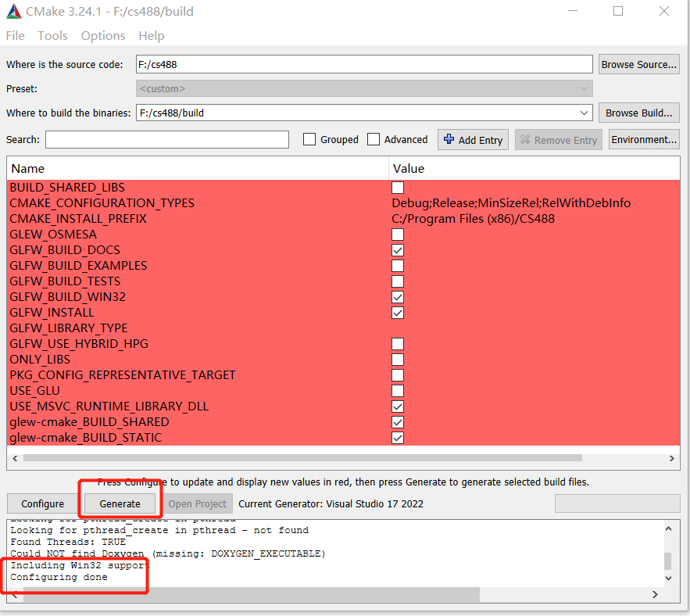Enable BUILD_SHARED_LIBS checkbox
The width and height of the screenshot is (690, 616).
[x=398, y=188]
